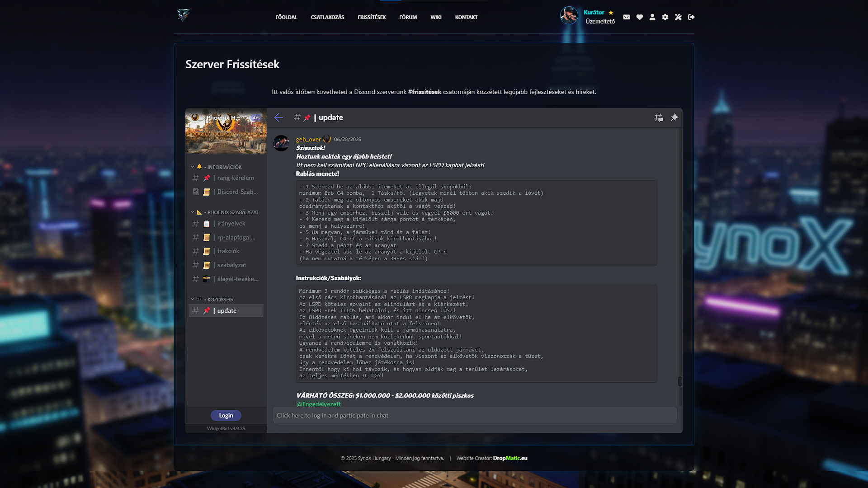868x488 pixels.
Task: Open the KONTAKT menu item
Action: 466,17
